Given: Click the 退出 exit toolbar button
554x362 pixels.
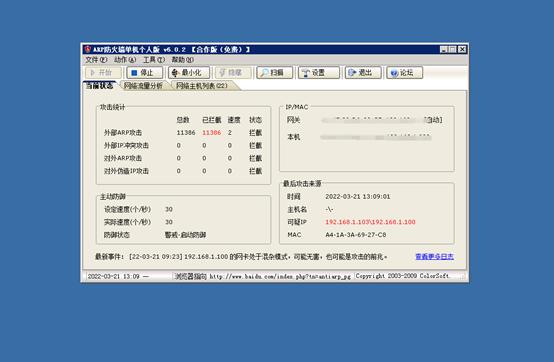Looking at the screenshot, I should tap(363, 73).
